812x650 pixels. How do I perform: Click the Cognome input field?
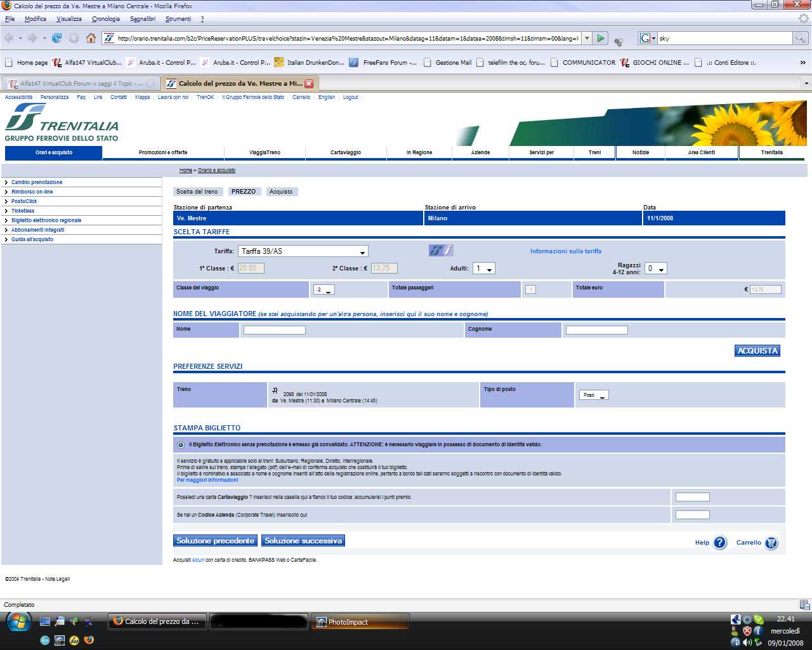coord(597,330)
